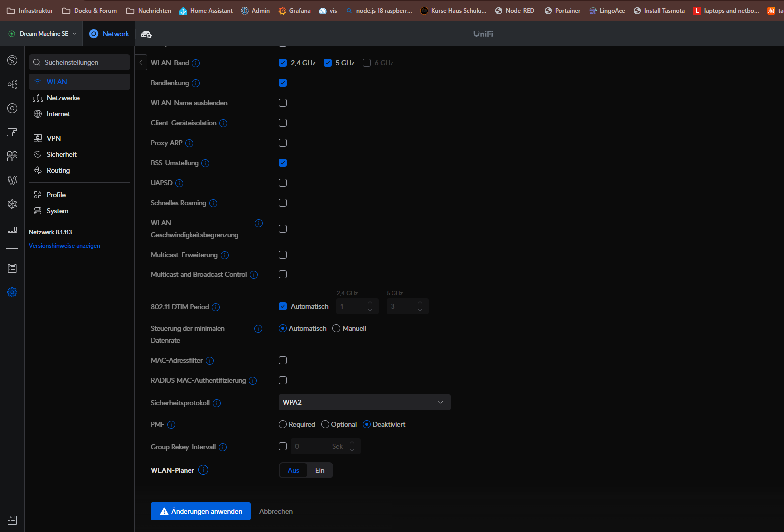Select the Network application tab
The image size is (784, 532).
(109, 34)
